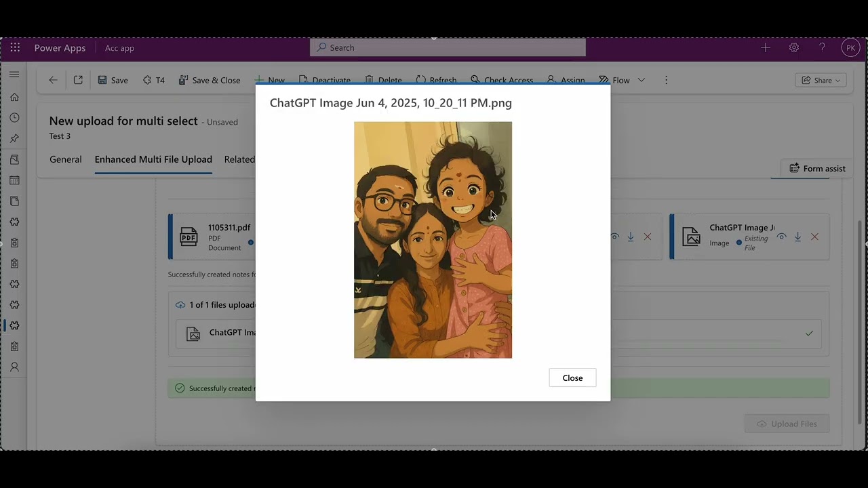Switch to the General tab

pyautogui.click(x=65, y=159)
